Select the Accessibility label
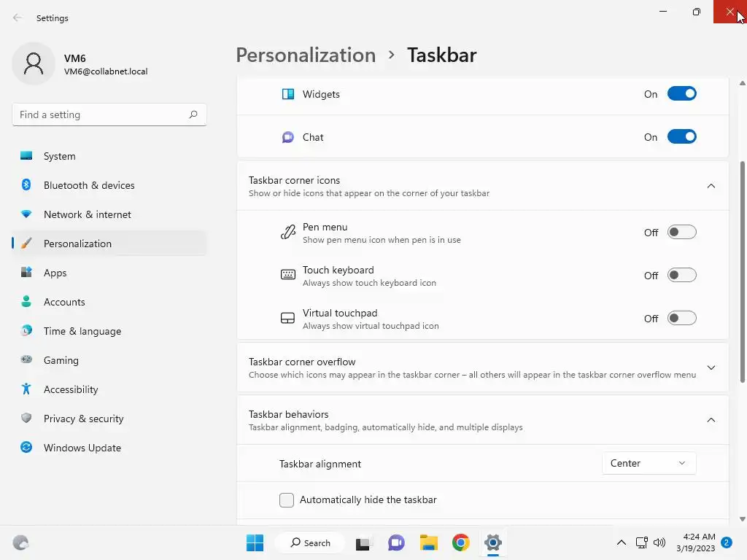The height and width of the screenshot is (560, 747). (71, 389)
